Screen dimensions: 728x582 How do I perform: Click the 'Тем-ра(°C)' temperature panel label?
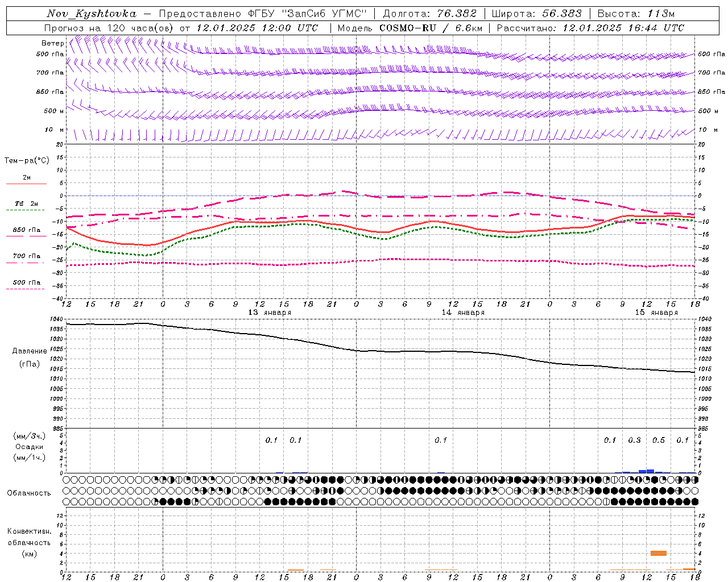pos(27,160)
